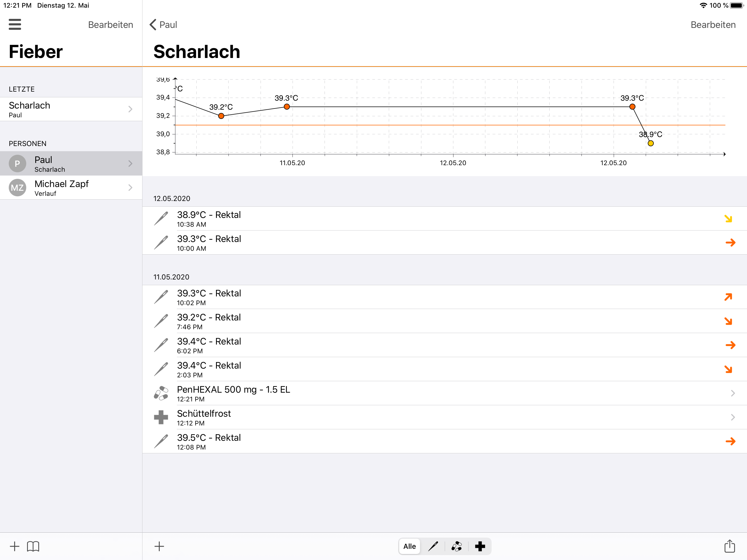The width and height of the screenshot is (747, 560).
Task: Tap cross icon on Schüttelfrost entry
Action: [x=161, y=417]
